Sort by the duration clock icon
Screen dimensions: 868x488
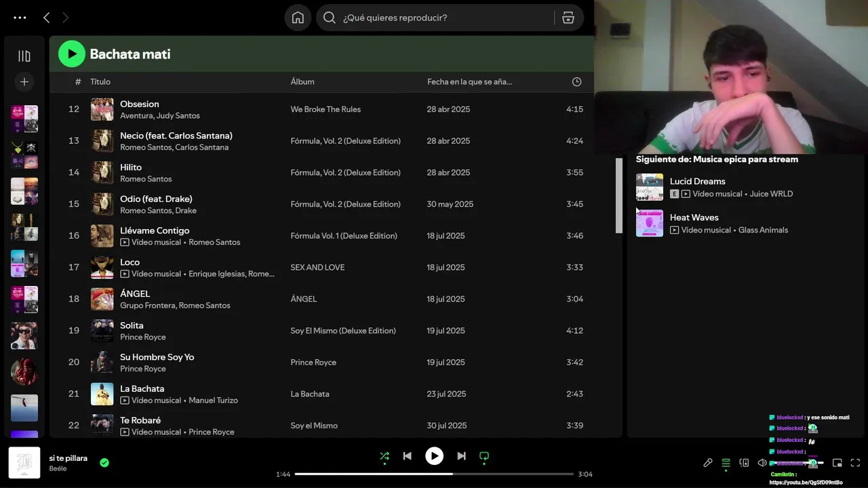point(576,82)
